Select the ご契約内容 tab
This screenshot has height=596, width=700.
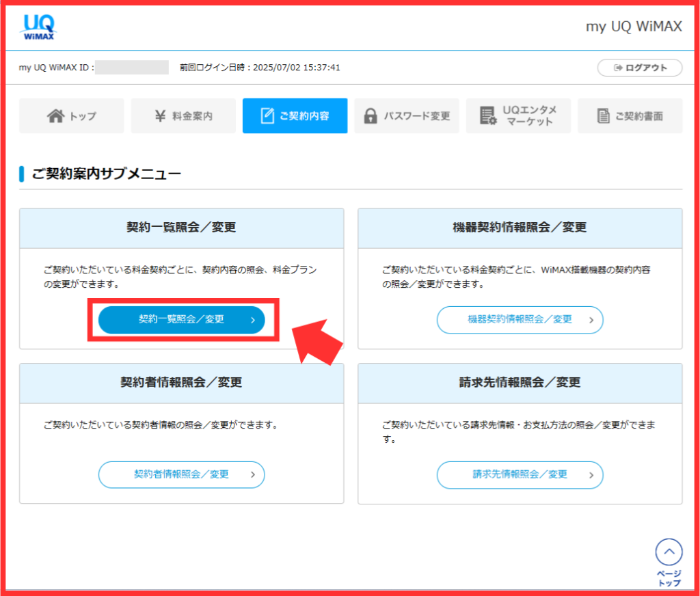click(x=295, y=116)
